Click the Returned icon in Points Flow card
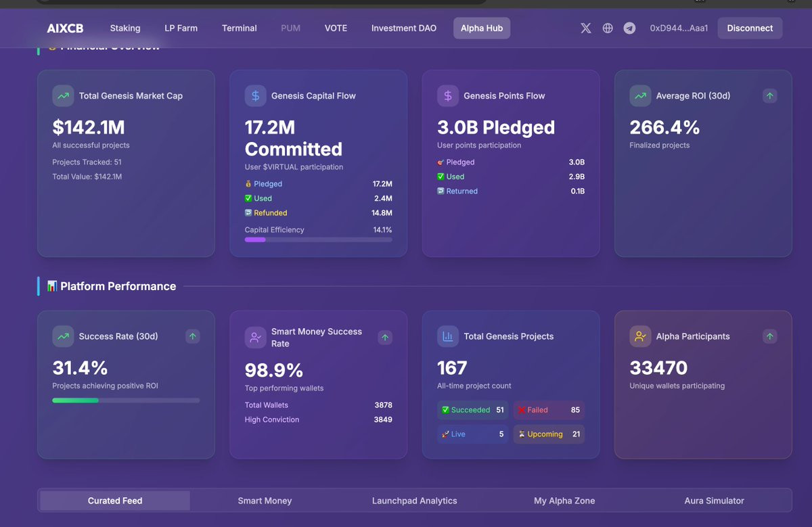 click(x=441, y=191)
